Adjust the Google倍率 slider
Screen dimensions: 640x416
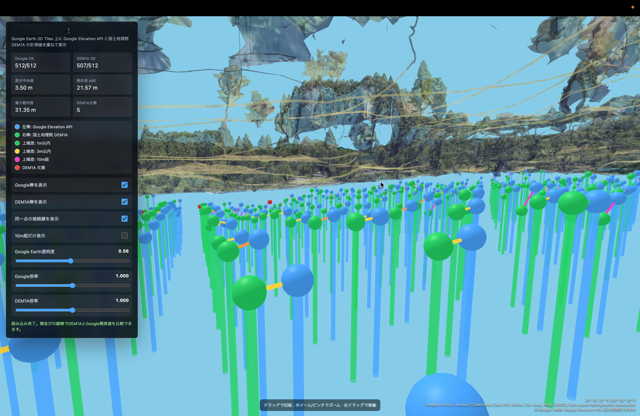point(72,285)
